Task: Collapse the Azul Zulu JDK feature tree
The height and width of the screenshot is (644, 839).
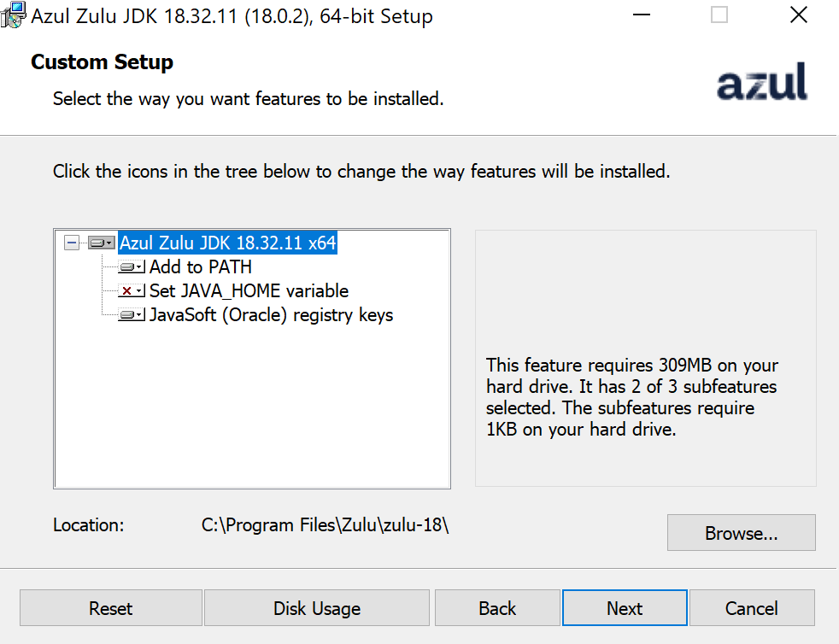Action: [72, 243]
